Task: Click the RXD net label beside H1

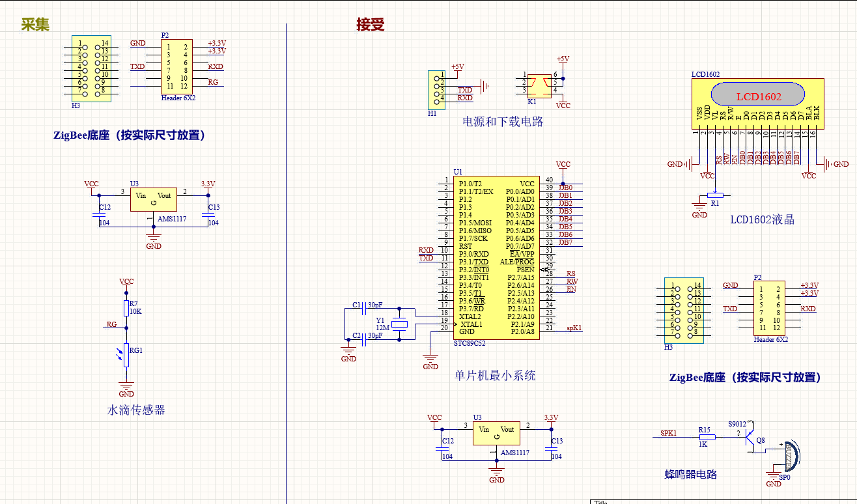Action: click(x=465, y=98)
